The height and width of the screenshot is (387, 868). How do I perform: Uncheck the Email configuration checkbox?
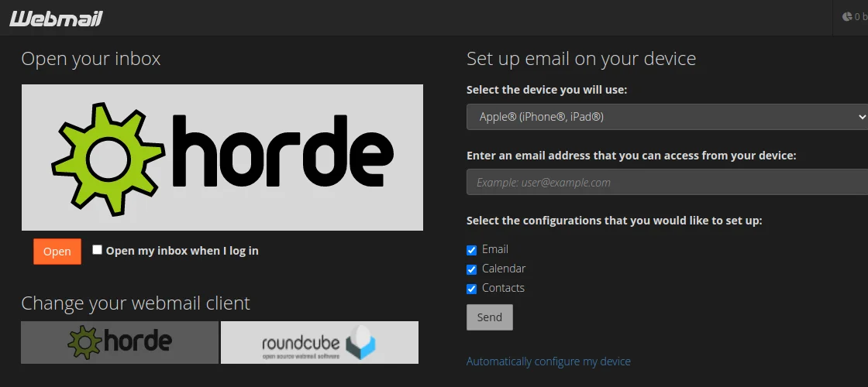pos(472,251)
